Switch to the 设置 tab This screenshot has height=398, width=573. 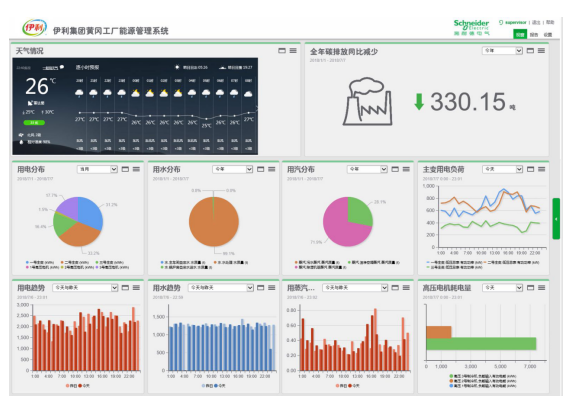[548, 35]
